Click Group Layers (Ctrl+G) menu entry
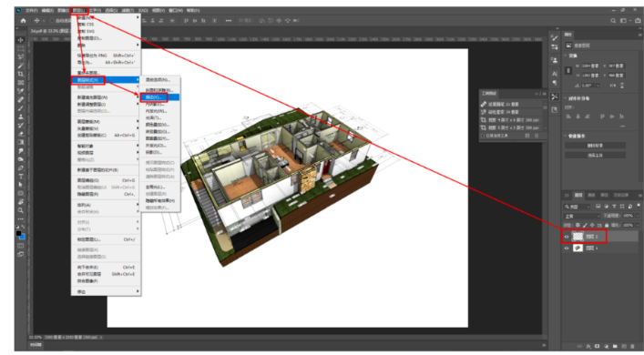The height and width of the screenshot is (355, 644). click(107, 180)
